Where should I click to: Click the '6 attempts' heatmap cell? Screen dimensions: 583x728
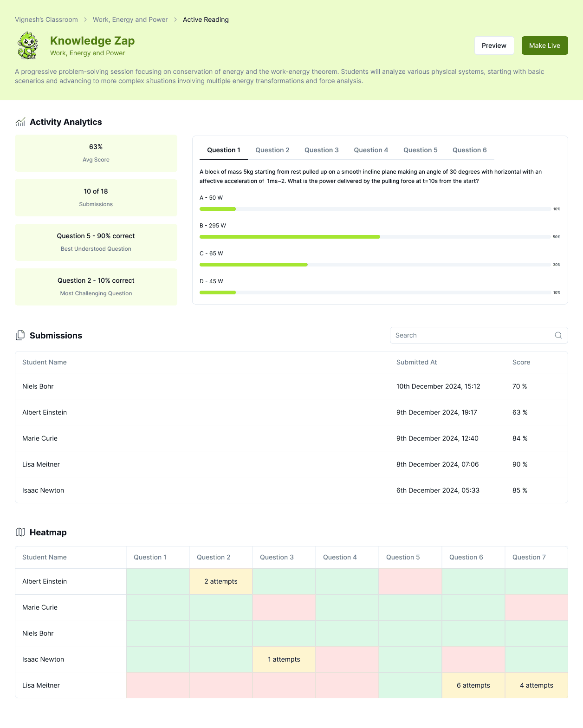tap(473, 685)
